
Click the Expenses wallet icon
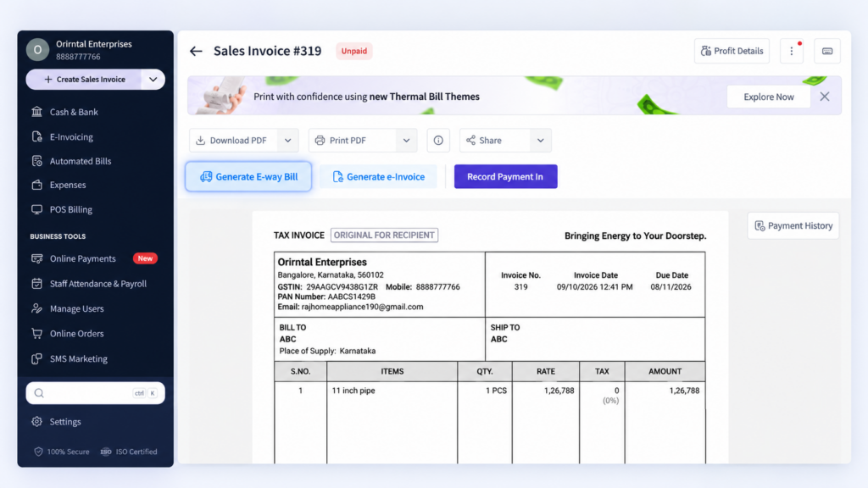37,185
